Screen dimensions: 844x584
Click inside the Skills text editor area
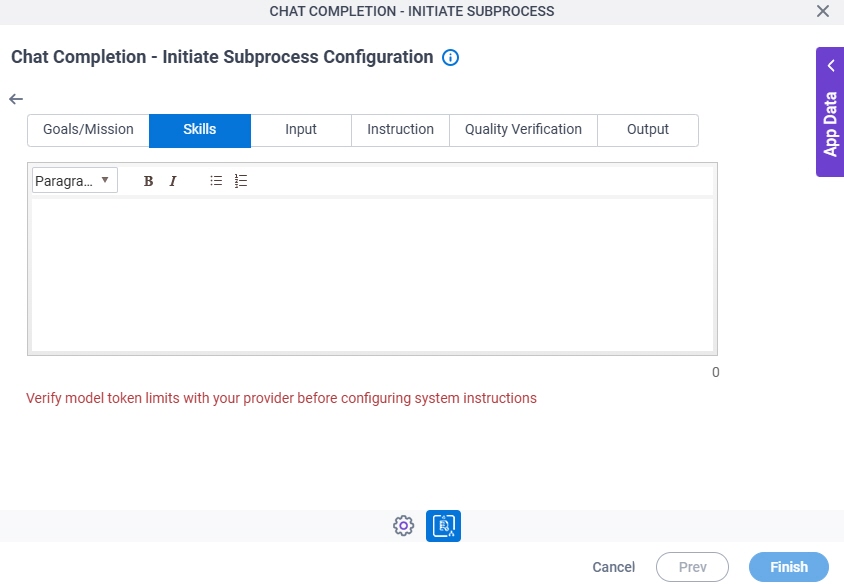click(x=372, y=275)
